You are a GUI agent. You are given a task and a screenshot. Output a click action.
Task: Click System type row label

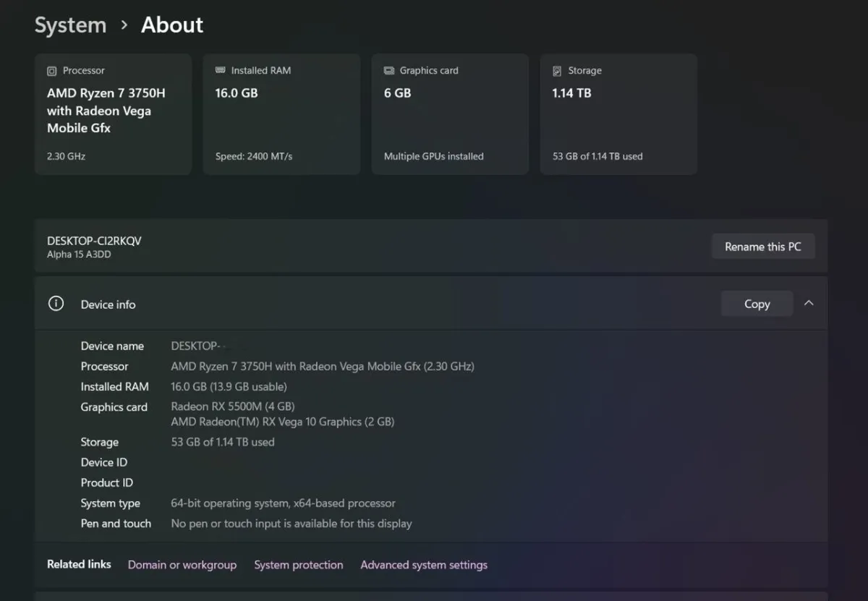111,503
